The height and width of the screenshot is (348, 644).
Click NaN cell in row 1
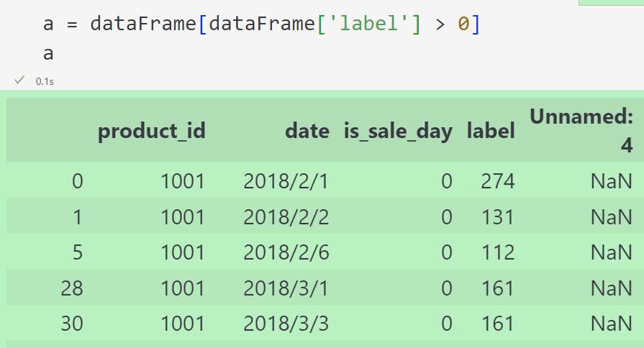point(611,216)
